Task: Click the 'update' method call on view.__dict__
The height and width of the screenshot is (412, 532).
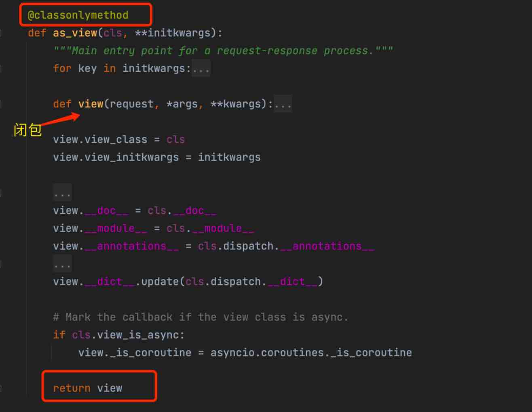Action: click(x=160, y=282)
